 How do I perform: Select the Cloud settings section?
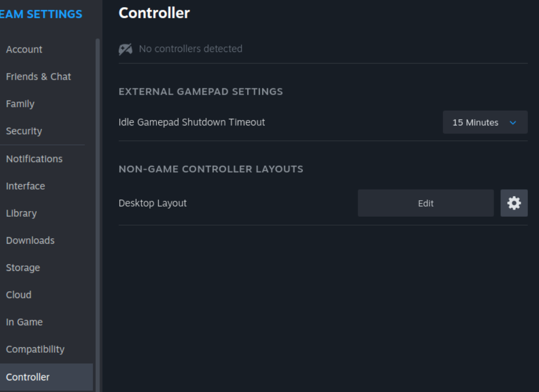click(19, 295)
